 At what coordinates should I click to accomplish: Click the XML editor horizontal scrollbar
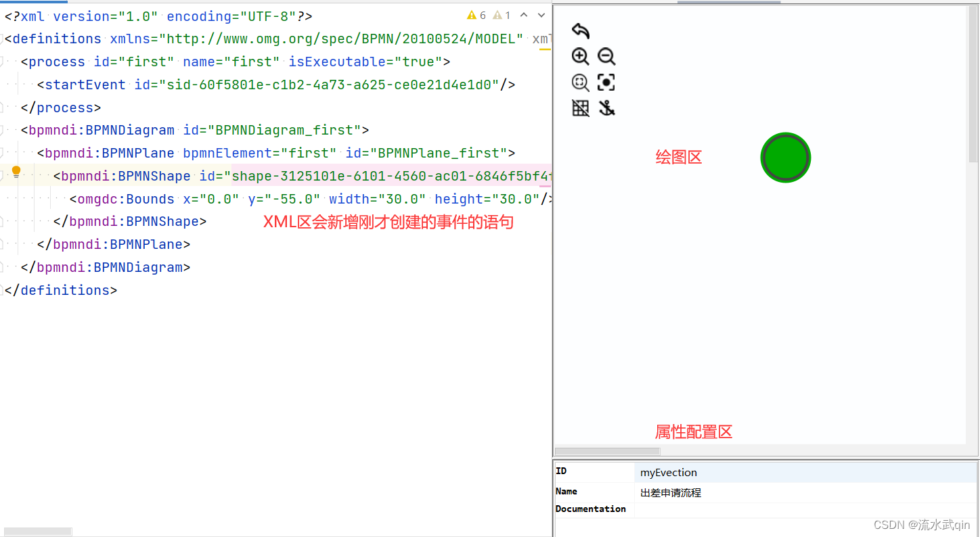click(38, 532)
